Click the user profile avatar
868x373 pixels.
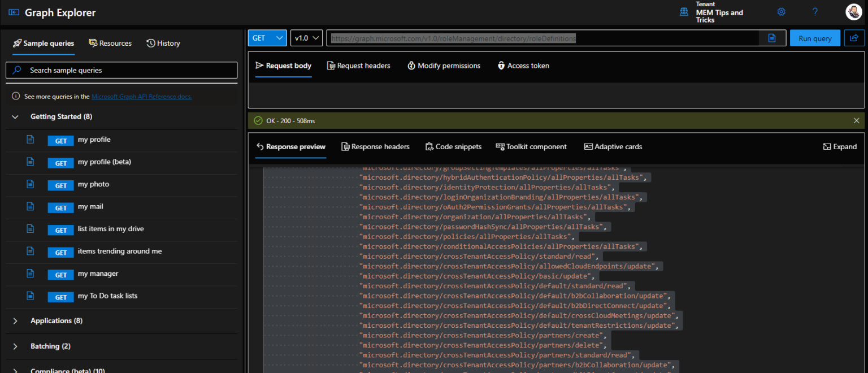(x=853, y=11)
